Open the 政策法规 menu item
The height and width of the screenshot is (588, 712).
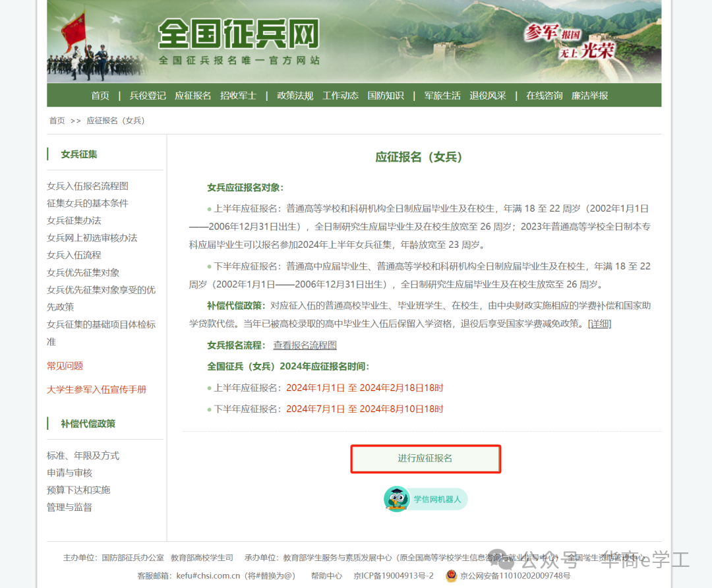click(x=295, y=96)
